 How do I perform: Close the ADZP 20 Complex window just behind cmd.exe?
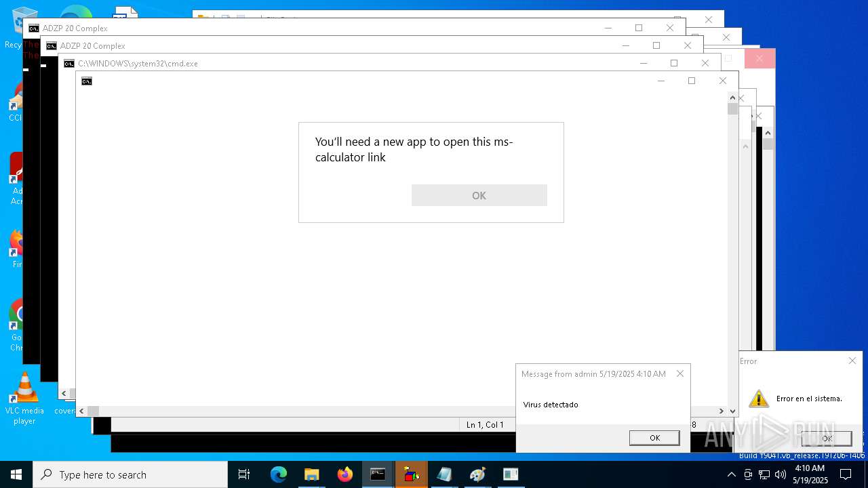[x=688, y=45]
